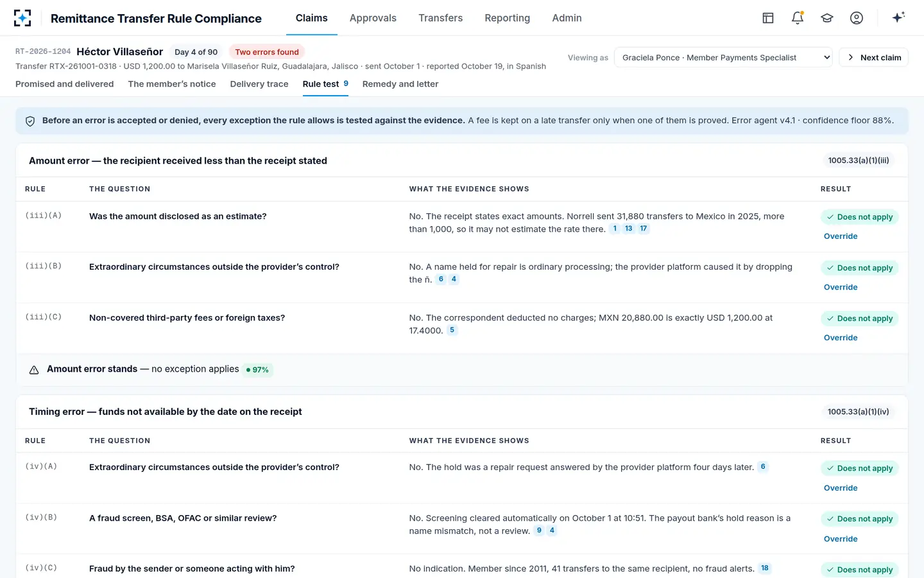This screenshot has height=578, width=924.
Task: Open the Viewing as dropdown
Action: (x=723, y=58)
